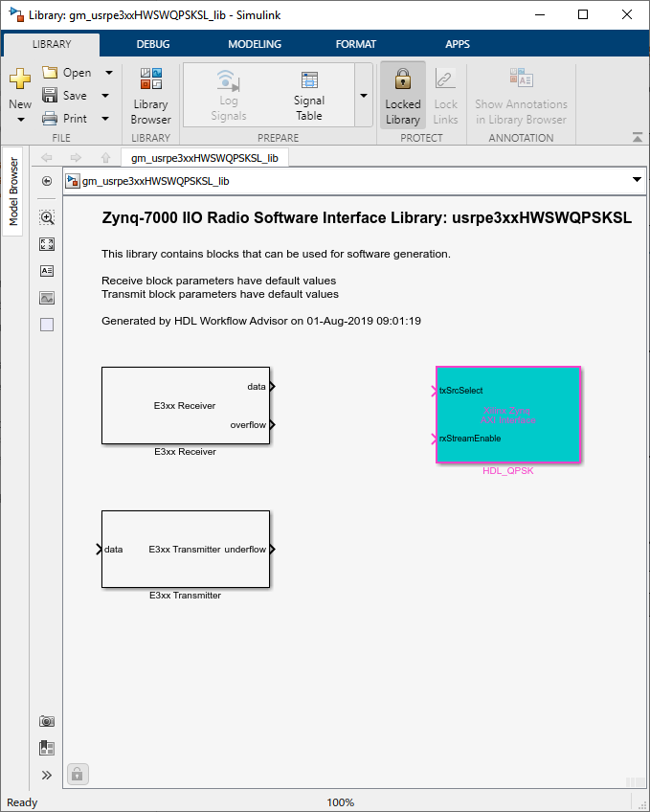Select the Area rectangle tool
The width and height of the screenshot is (650, 812).
[47, 325]
